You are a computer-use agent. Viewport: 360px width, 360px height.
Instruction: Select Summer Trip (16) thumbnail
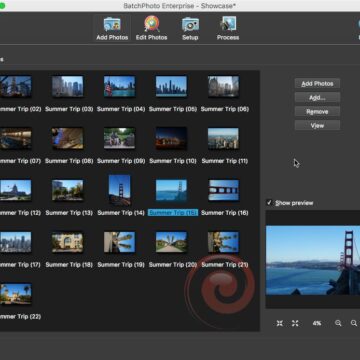coord(223,190)
